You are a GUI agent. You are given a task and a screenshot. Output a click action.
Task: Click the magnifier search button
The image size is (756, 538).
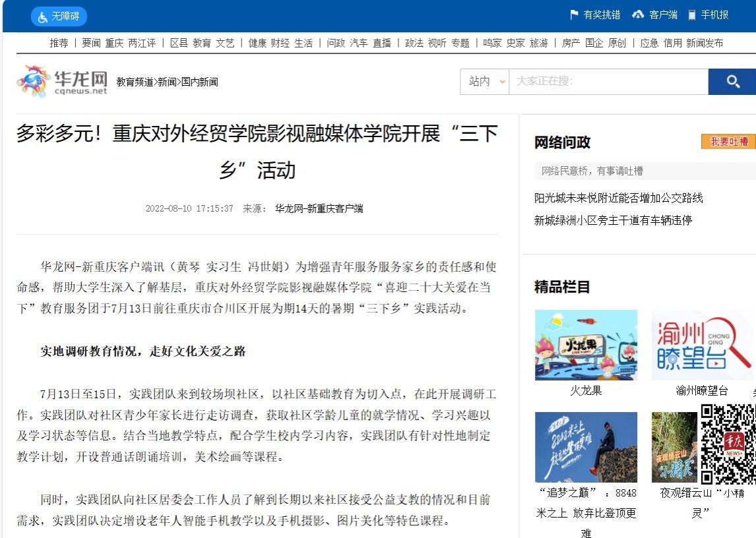coord(732,81)
